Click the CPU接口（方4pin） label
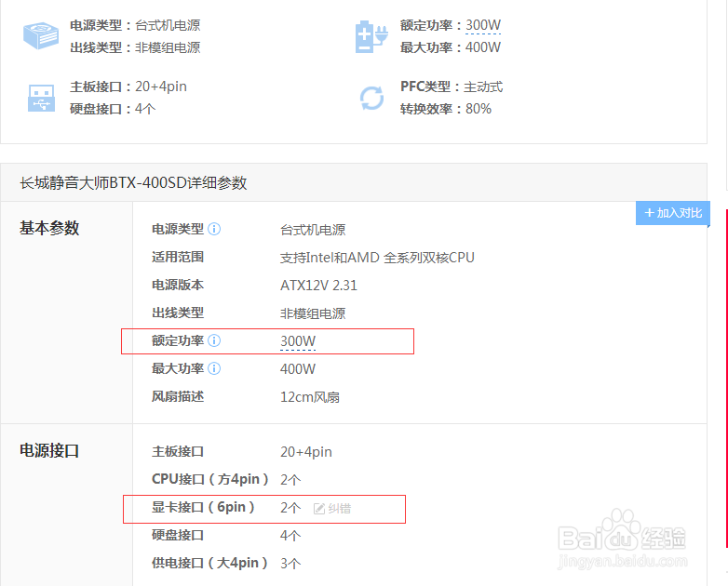Image resolution: width=728 pixels, height=586 pixels. coord(210,479)
